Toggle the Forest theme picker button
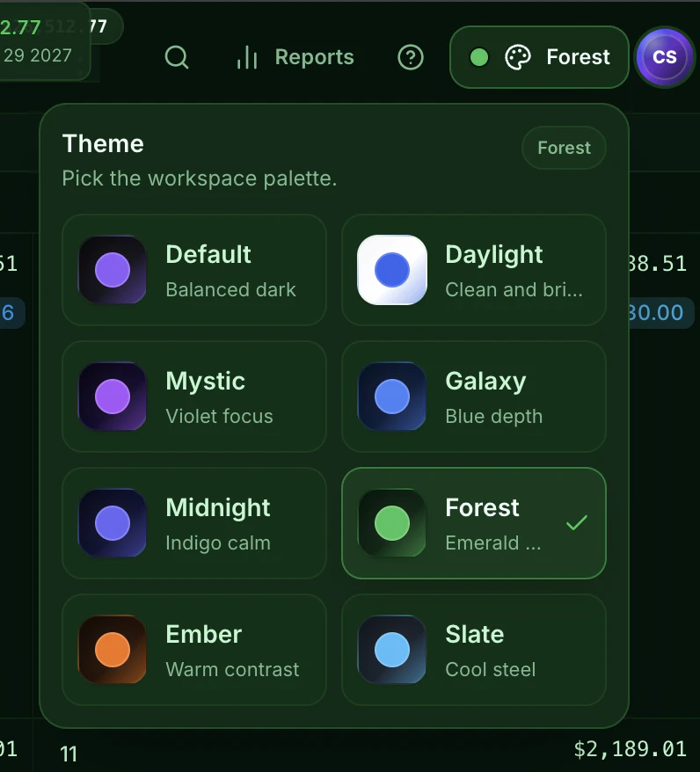This screenshot has height=772, width=700. (539, 57)
